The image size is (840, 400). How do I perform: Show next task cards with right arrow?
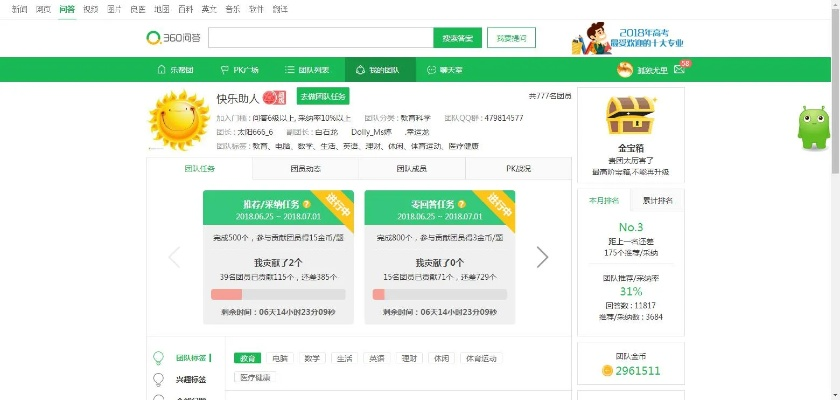point(542,257)
